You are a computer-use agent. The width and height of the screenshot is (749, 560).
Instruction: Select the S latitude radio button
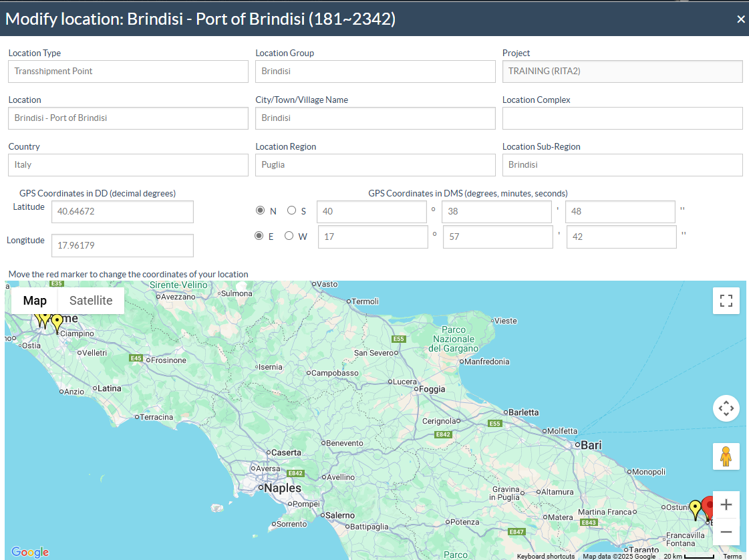pyautogui.click(x=292, y=211)
